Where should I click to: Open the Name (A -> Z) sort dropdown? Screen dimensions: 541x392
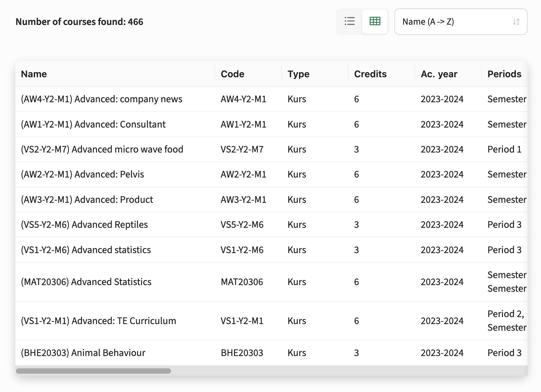[x=461, y=22]
